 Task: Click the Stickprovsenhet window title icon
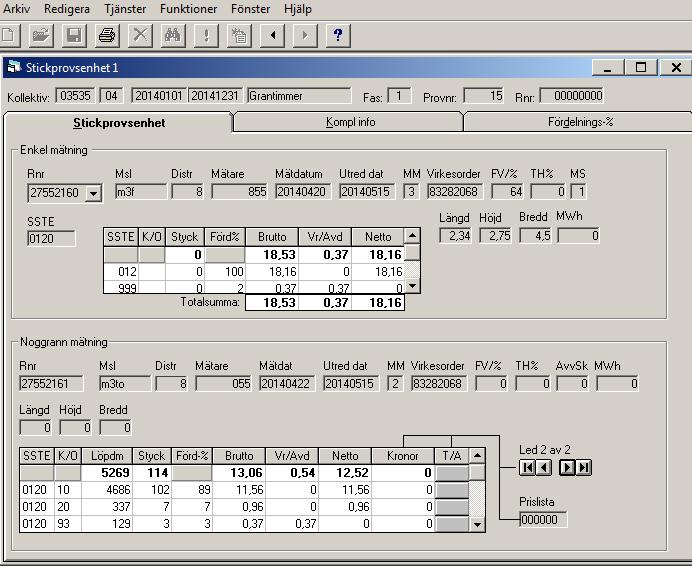point(14,67)
